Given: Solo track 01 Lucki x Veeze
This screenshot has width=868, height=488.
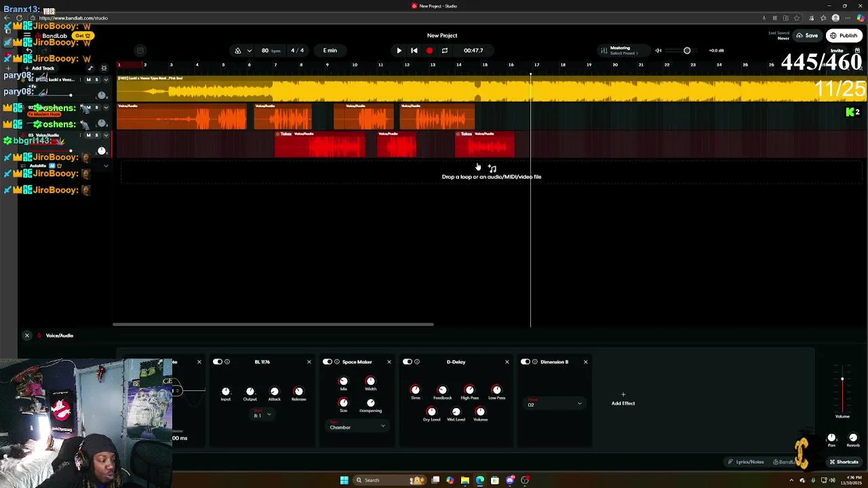Looking at the screenshot, I should pyautogui.click(x=96, y=79).
